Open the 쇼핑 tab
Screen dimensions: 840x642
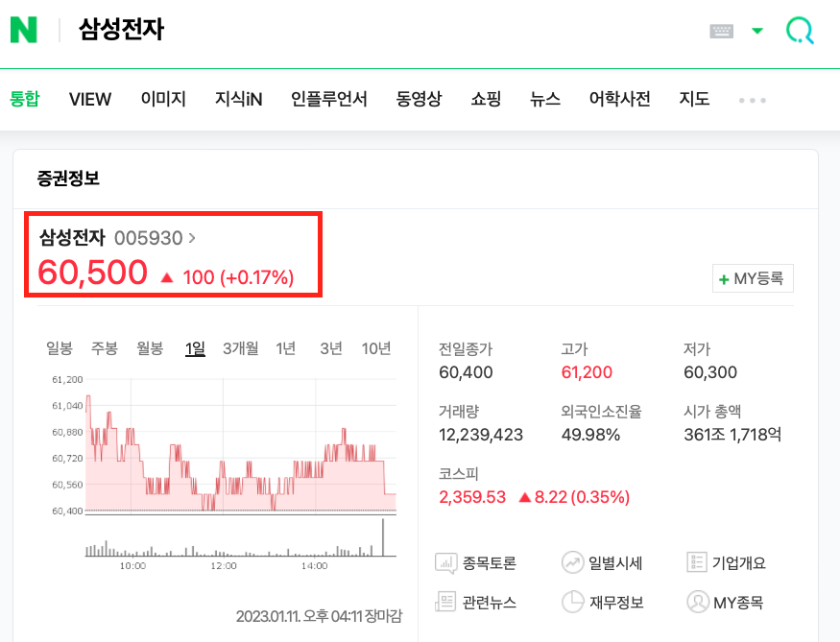486,99
